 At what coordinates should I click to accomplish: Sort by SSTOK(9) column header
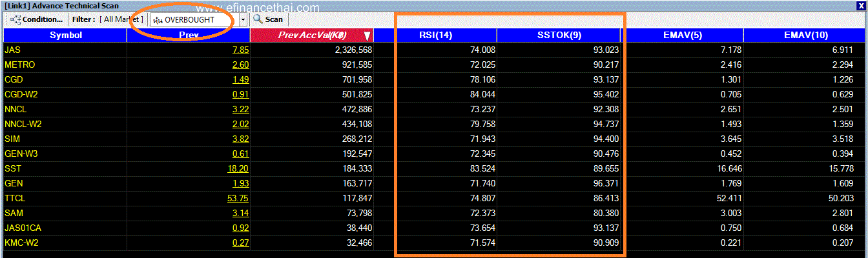click(x=559, y=35)
